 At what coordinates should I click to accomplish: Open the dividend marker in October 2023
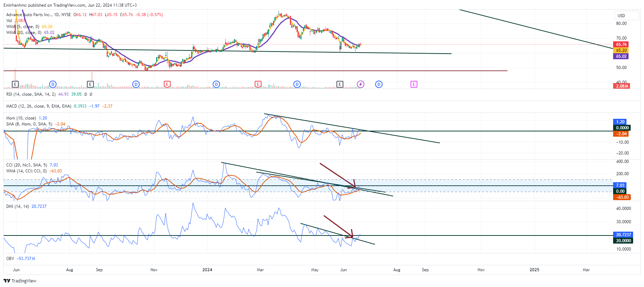(136, 84)
